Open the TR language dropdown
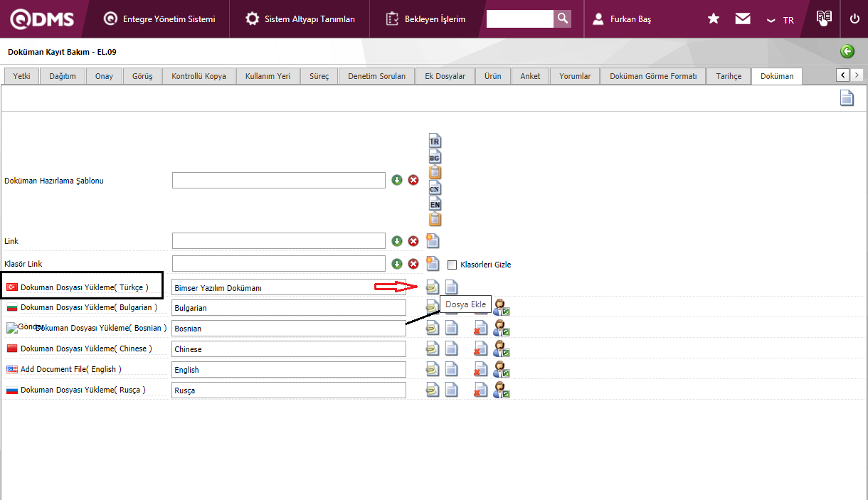This screenshot has width=868, height=500. click(x=780, y=20)
